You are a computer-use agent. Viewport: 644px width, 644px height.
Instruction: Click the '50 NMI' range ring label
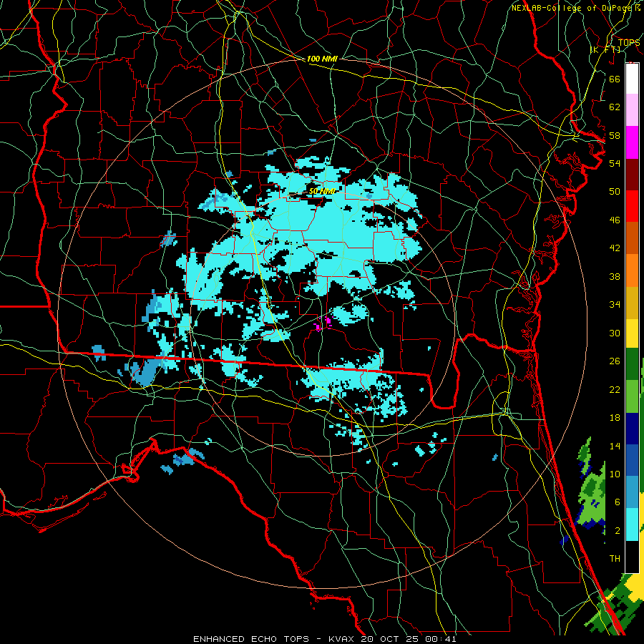coord(322,191)
